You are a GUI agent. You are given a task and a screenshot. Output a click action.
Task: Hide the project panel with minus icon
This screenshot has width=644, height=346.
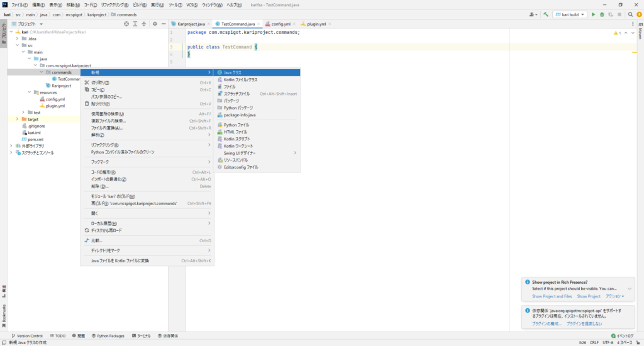(x=163, y=24)
